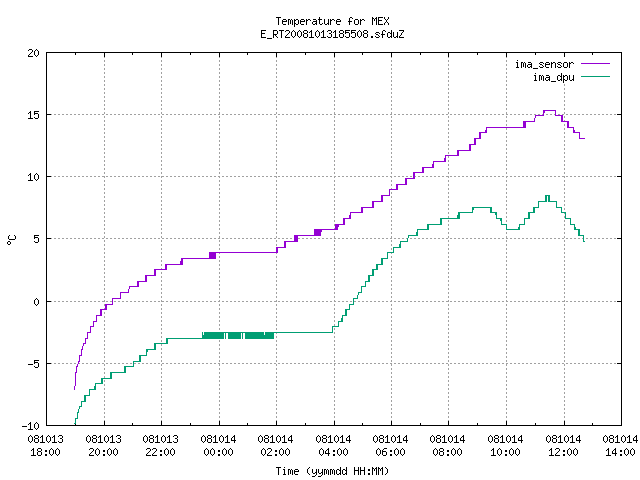
Task: Click the x-axis tick 081014 04:00
Action: click(x=333, y=446)
